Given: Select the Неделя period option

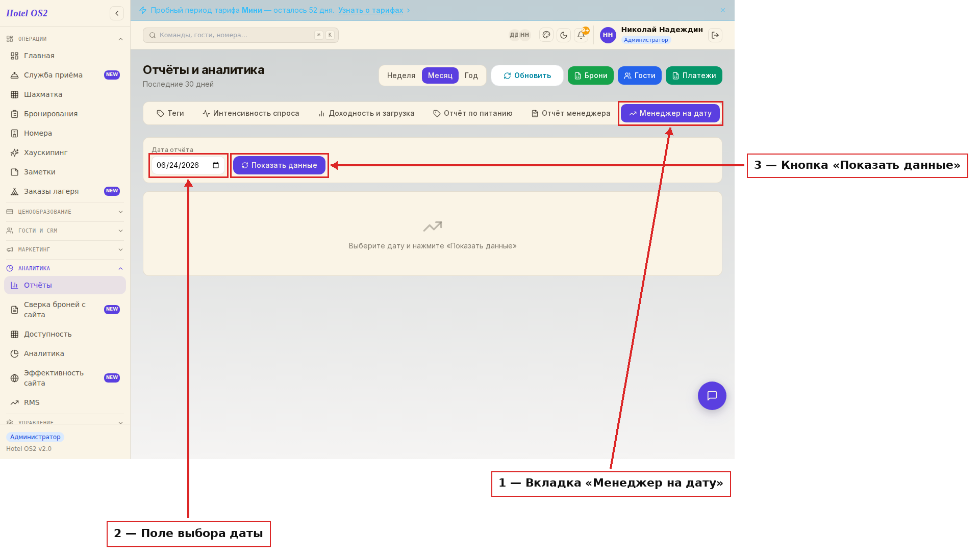Looking at the screenshot, I should click(401, 75).
